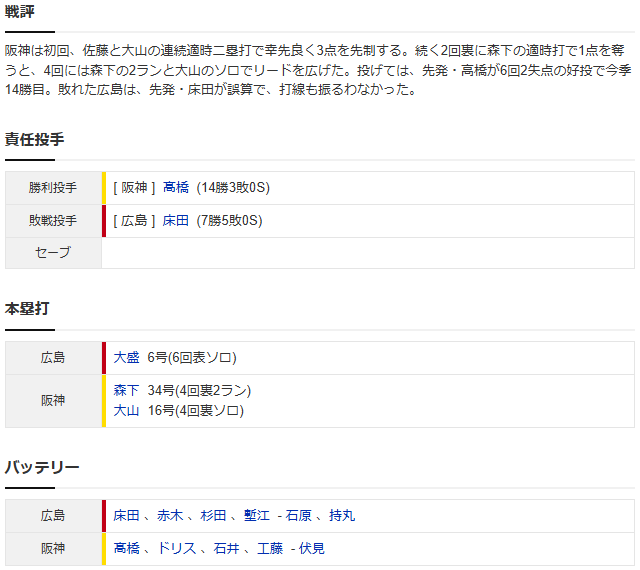Image resolution: width=640 pixels, height=570 pixels.
Task: Open 杉田 in Hiroshima battery row
Action: (213, 515)
